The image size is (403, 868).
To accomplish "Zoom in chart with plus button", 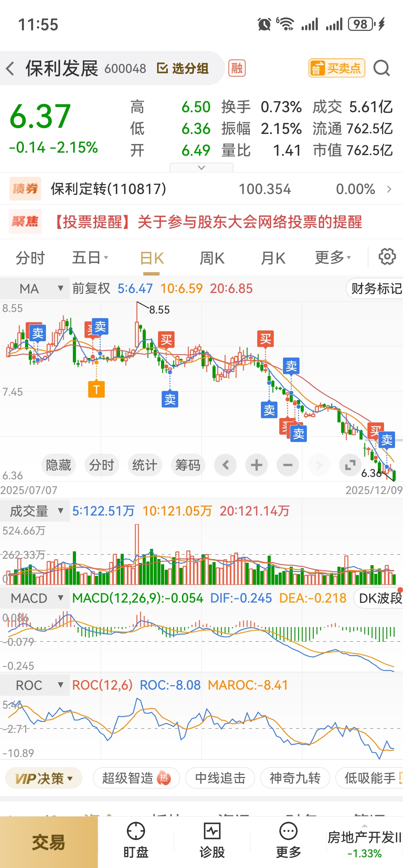I will point(257,465).
